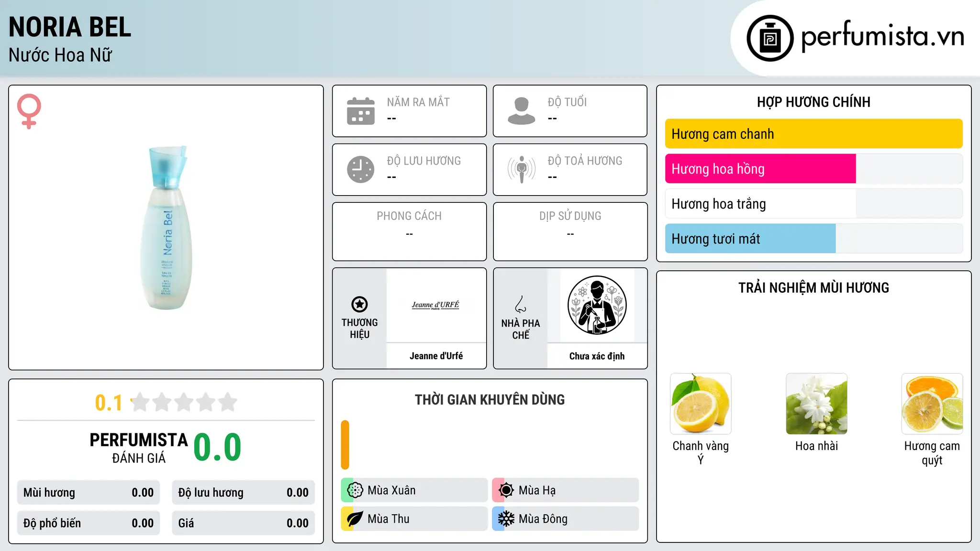
Task: Open the Jeanne d'Urfé brand name link
Action: coord(436,356)
